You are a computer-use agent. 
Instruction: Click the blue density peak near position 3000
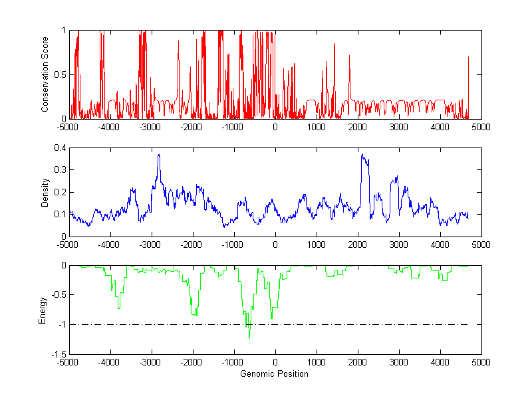[396, 177]
